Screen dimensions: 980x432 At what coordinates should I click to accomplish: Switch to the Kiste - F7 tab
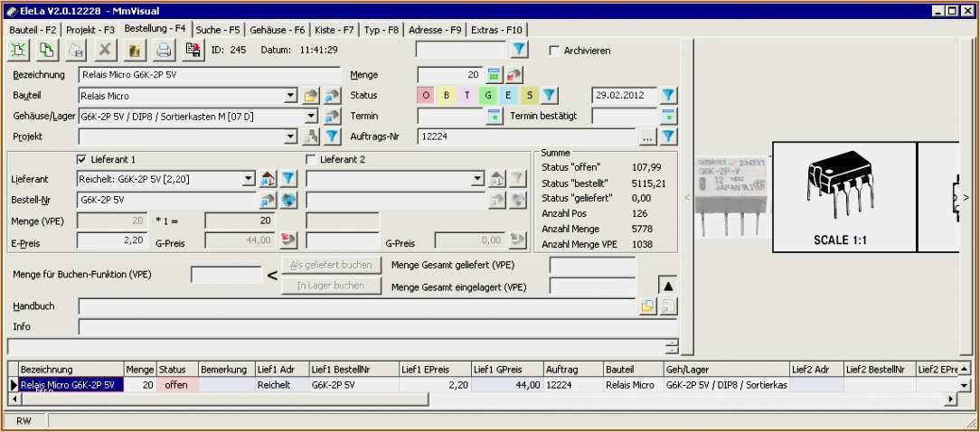(x=335, y=30)
